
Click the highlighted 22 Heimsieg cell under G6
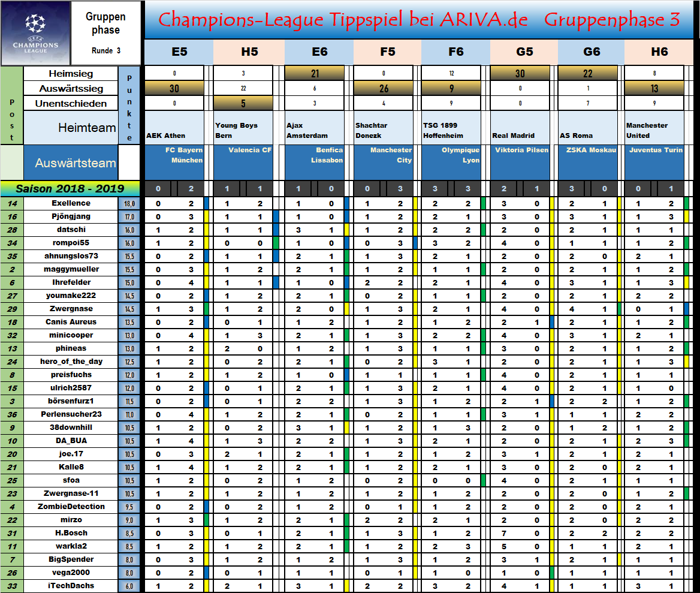pos(587,74)
